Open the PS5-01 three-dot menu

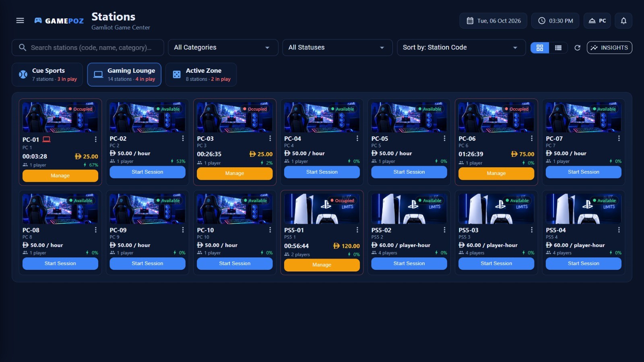[x=357, y=230]
